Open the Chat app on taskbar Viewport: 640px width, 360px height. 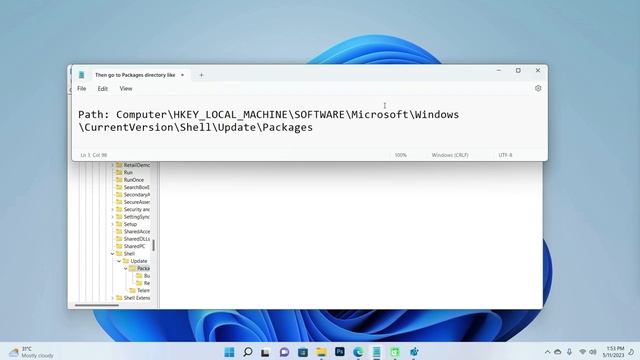click(284, 352)
